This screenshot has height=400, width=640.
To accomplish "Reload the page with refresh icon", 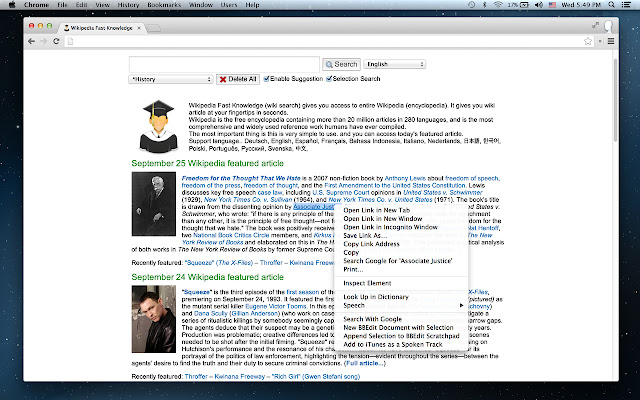I will pos(56,41).
